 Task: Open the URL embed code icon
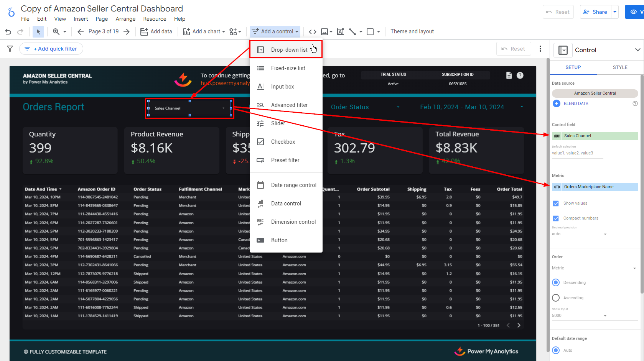coord(313,32)
